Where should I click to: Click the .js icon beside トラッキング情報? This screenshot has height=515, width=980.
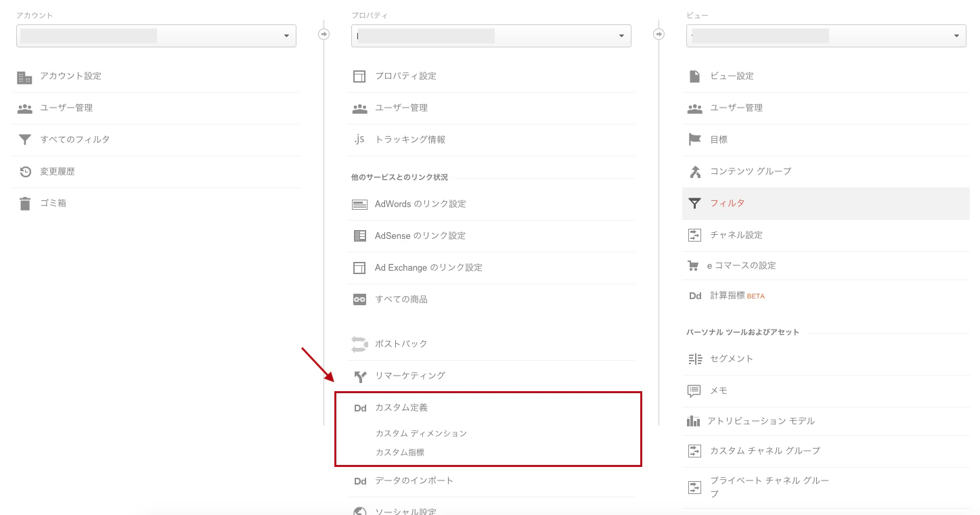359,139
